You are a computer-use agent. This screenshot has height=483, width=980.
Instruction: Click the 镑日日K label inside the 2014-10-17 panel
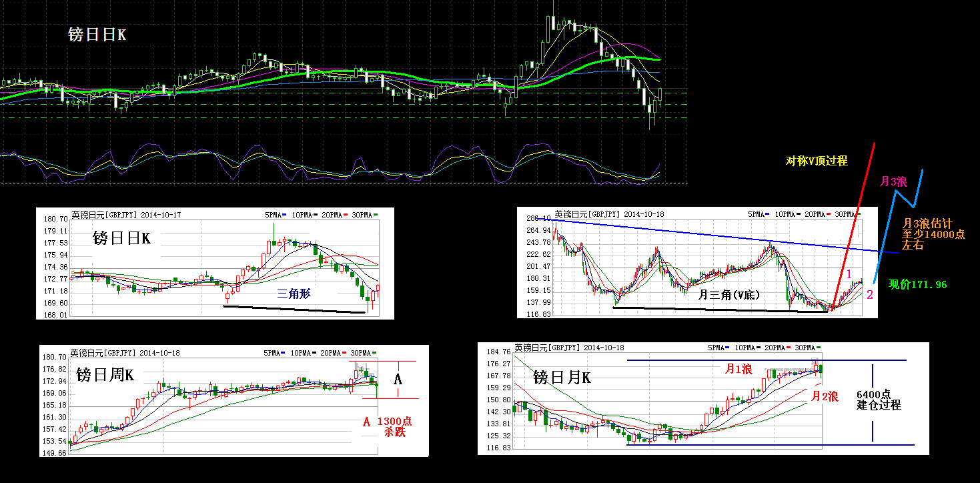click(x=121, y=238)
